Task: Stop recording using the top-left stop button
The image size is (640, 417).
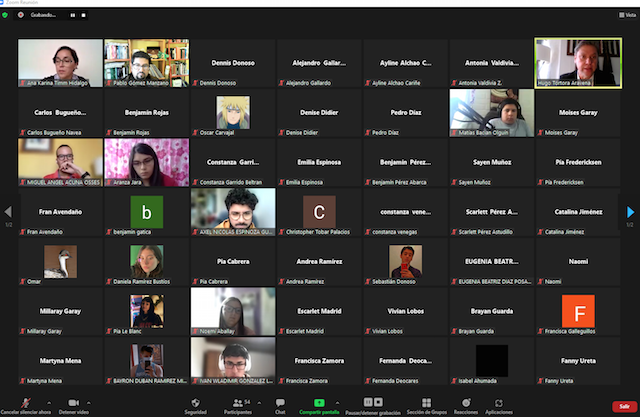Action: (81, 16)
